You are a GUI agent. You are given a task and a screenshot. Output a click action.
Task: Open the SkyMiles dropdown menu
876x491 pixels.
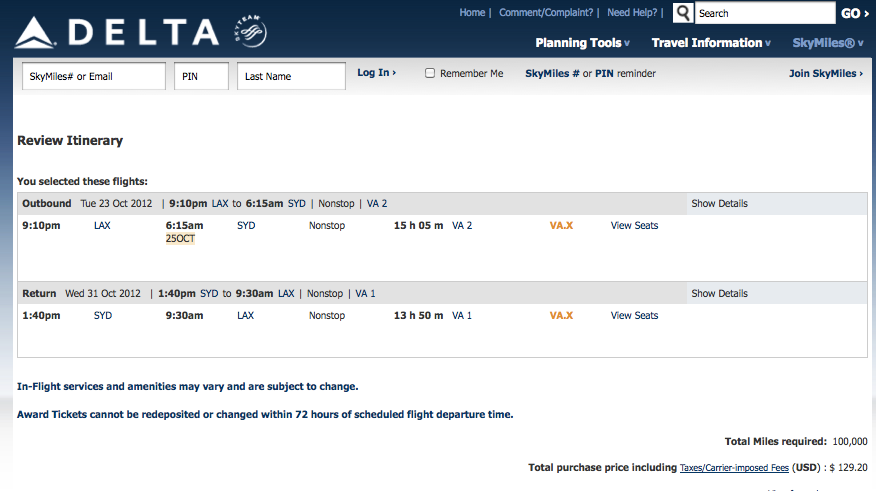coord(827,43)
